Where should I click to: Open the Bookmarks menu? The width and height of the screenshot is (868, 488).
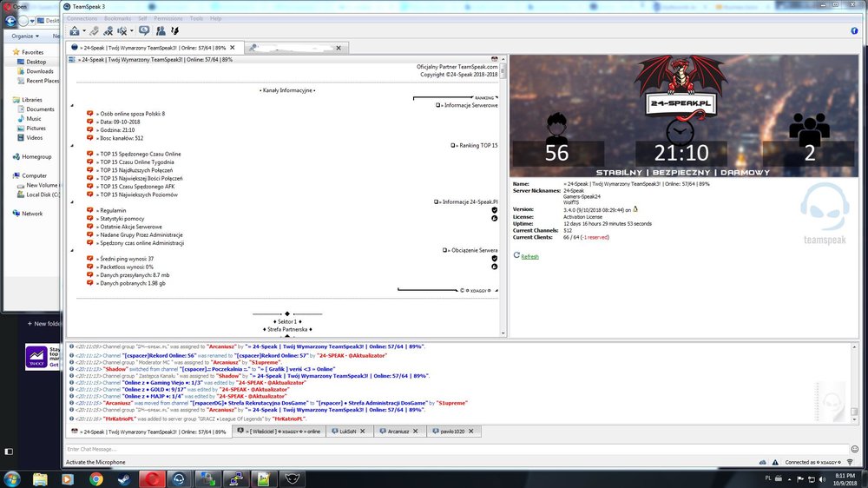click(118, 18)
